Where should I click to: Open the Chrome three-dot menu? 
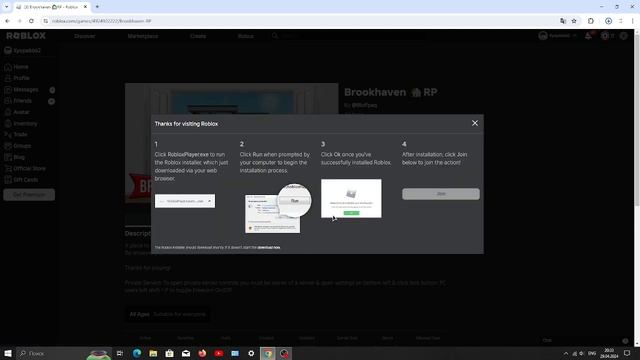click(x=632, y=21)
